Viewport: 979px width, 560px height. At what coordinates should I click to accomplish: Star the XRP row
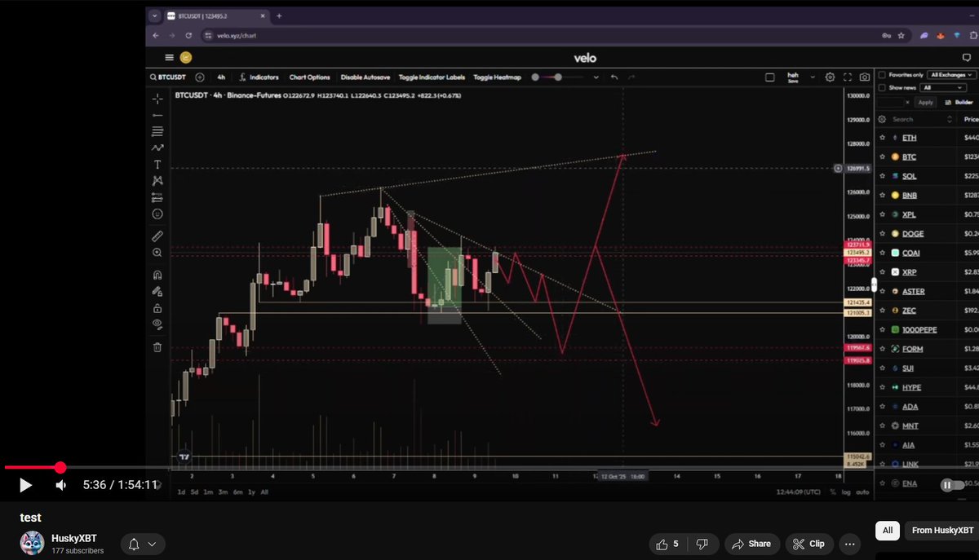[x=883, y=272]
